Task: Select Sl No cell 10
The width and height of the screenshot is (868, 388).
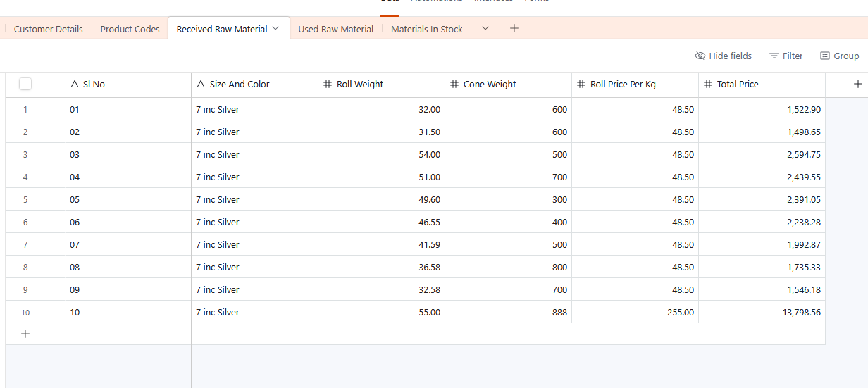Action: pos(127,312)
